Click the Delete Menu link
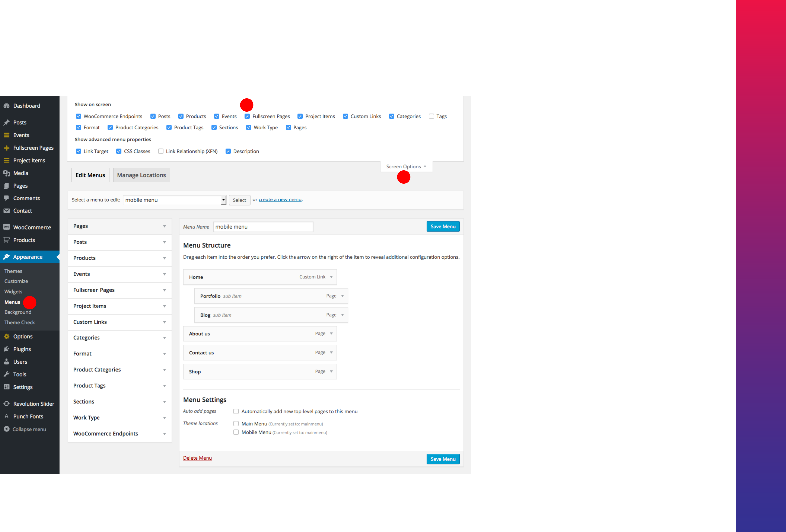The image size is (786, 532). [x=198, y=458]
